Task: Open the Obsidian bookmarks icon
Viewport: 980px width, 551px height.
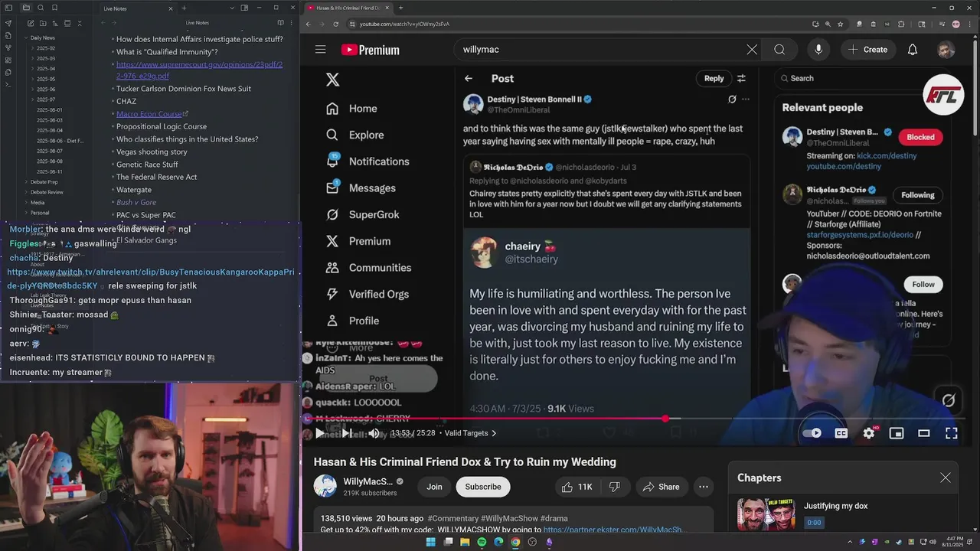Action: coord(55,8)
